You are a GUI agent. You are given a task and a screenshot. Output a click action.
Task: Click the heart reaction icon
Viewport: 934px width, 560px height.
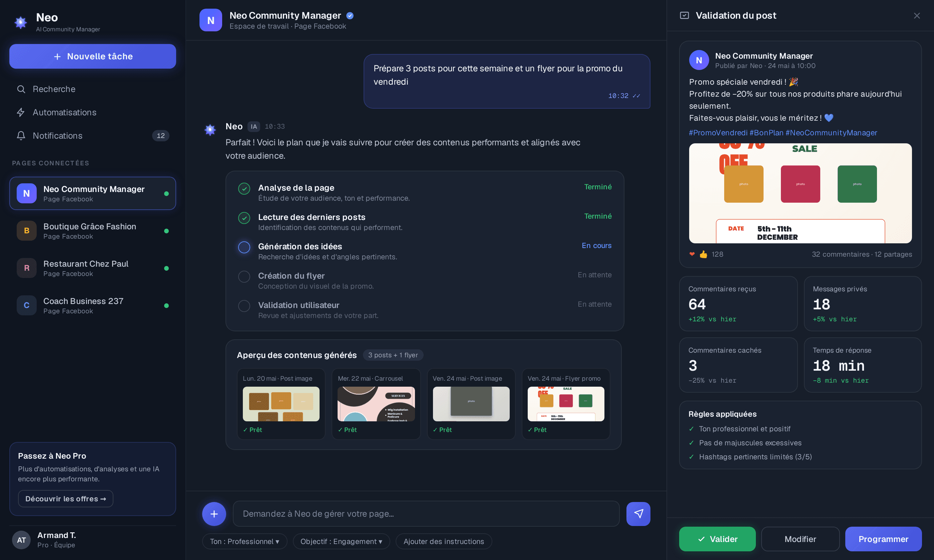pyautogui.click(x=692, y=254)
